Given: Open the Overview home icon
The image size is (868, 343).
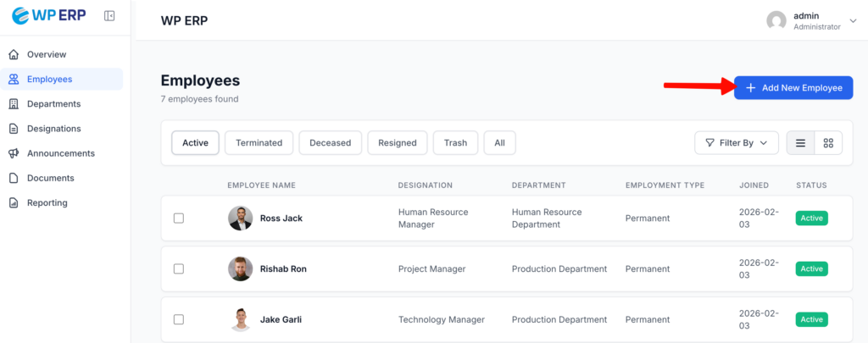Looking at the screenshot, I should click(14, 54).
